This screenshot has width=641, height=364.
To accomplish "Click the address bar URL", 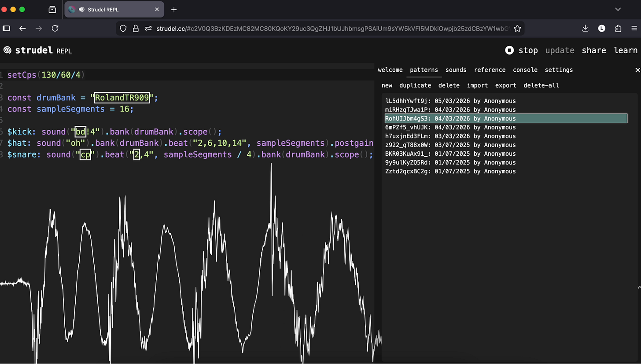I will click(x=333, y=28).
